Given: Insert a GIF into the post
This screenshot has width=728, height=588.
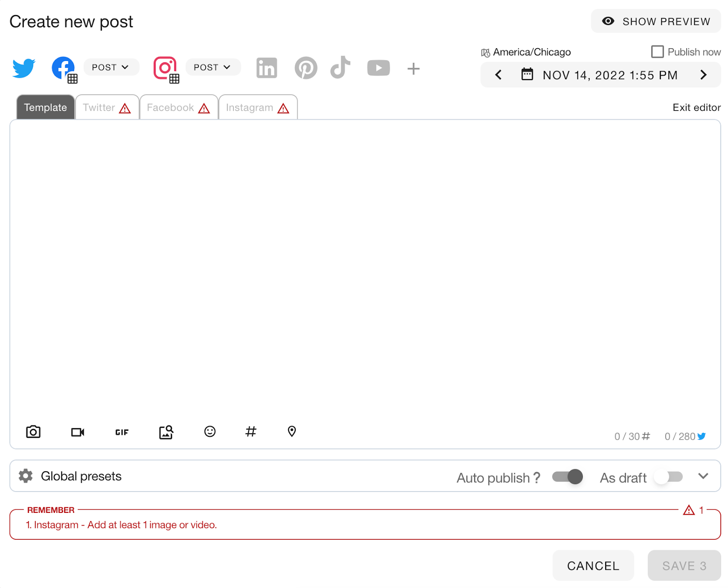Looking at the screenshot, I should [121, 432].
